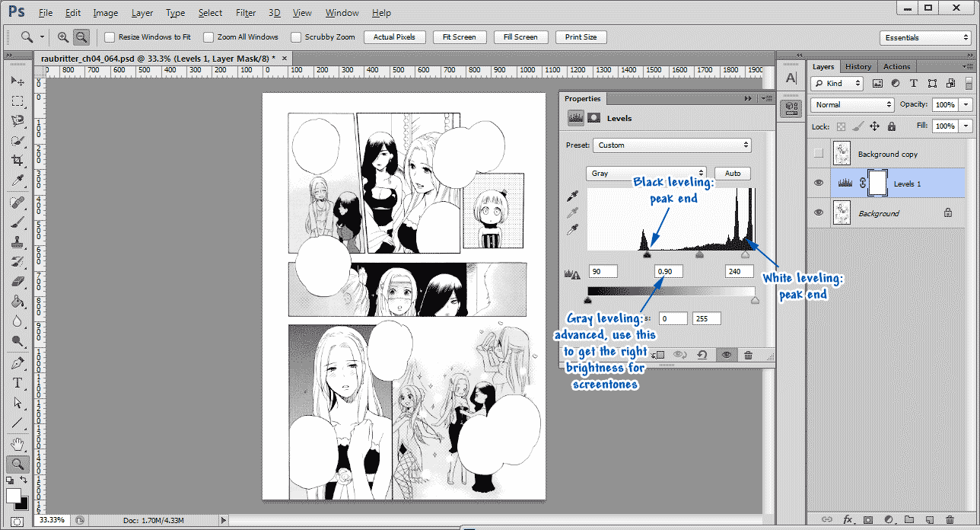
Task: Select the Clone Stamp tool
Action: [x=17, y=243]
